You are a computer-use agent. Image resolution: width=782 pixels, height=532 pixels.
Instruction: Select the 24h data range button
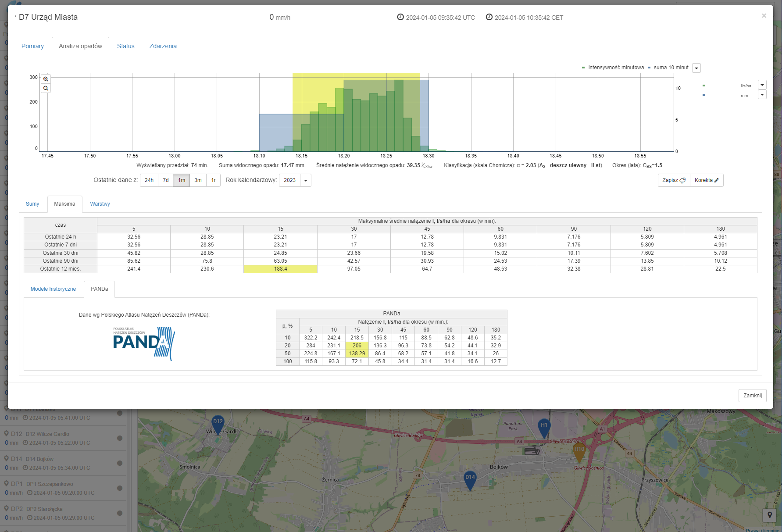click(x=149, y=180)
